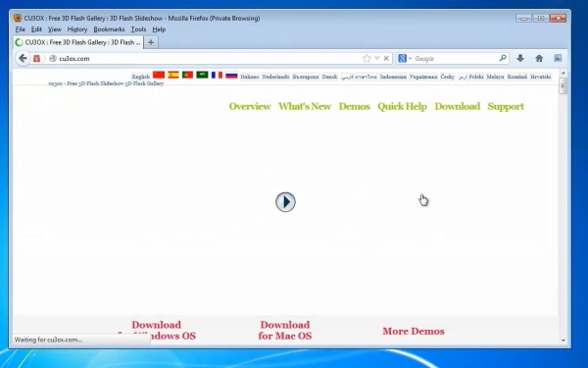Choose the French flag language icon
588x368 pixels.
[x=217, y=75]
